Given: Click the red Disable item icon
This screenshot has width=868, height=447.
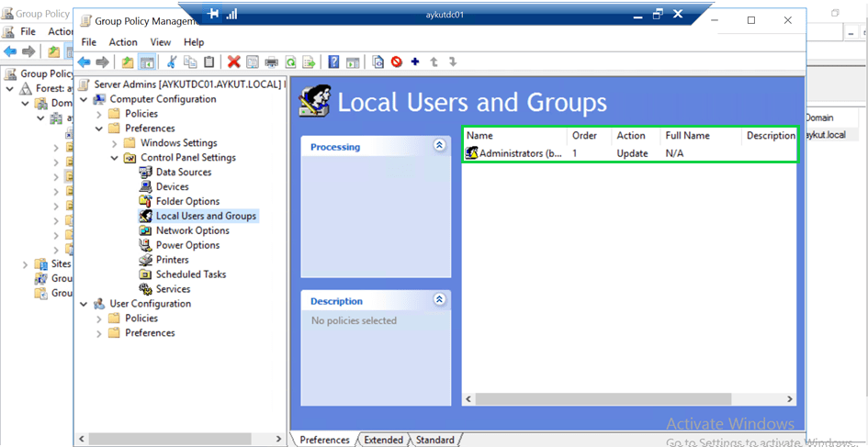Looking at the screenshot, I should pos(397,62).
